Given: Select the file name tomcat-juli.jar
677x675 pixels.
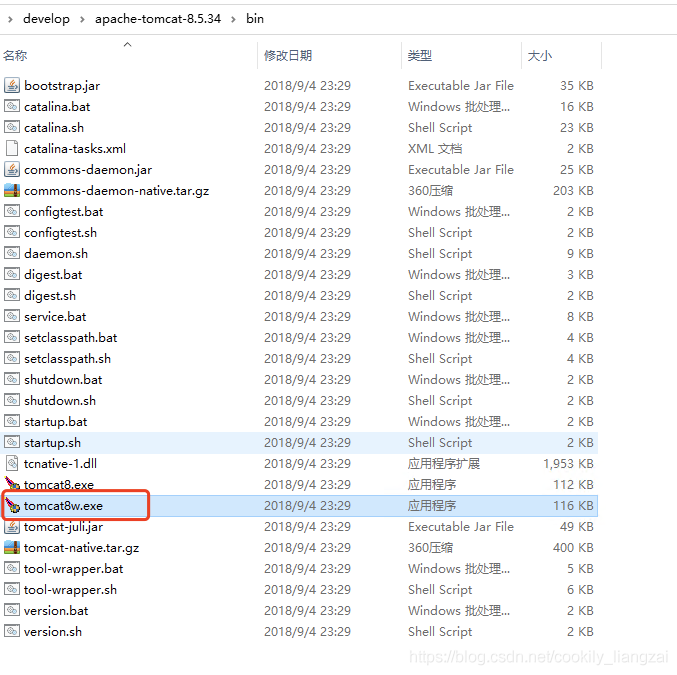Looking at the screenshot, I should tap(63, 527).
